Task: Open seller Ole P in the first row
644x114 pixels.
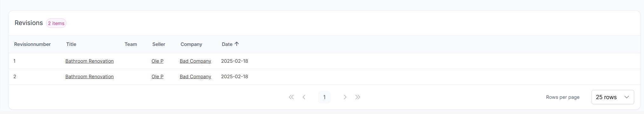Action: coord(158,61)
